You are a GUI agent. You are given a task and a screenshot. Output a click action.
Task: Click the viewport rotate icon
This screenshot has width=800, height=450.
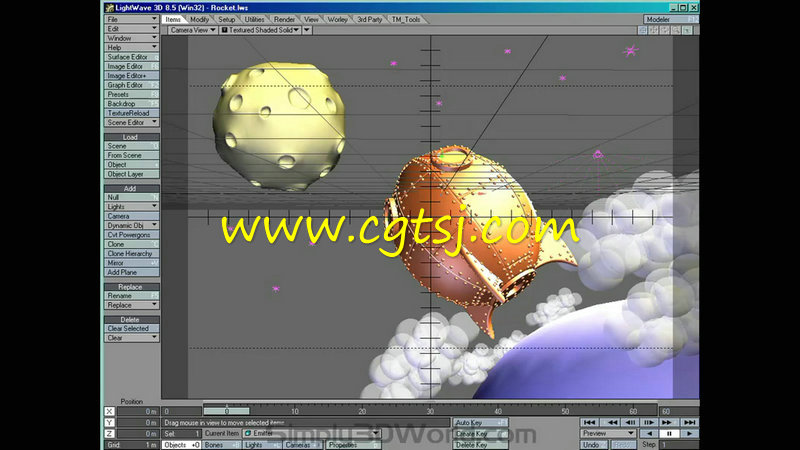(665, 30)
